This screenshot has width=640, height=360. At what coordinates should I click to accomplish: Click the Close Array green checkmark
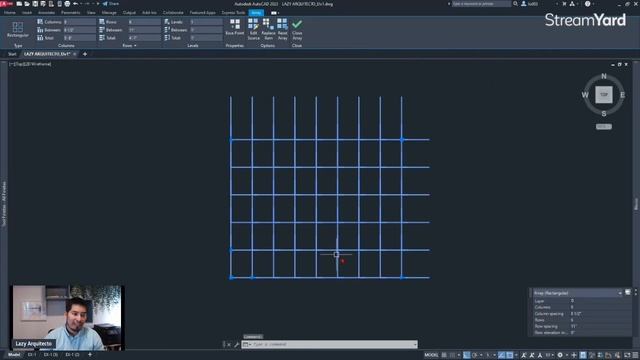pyautogui.click(x=297, y=24)
